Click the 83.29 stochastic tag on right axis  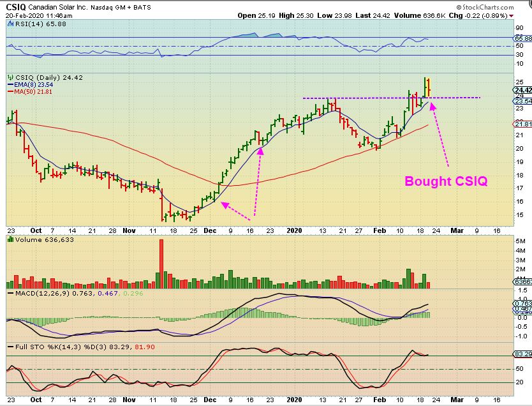point(523,354)
